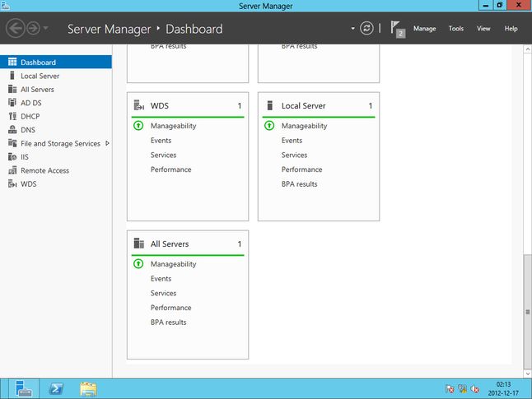Open Services in the Local Server tile
Screen dimensions: 532x399
[294, 155]
